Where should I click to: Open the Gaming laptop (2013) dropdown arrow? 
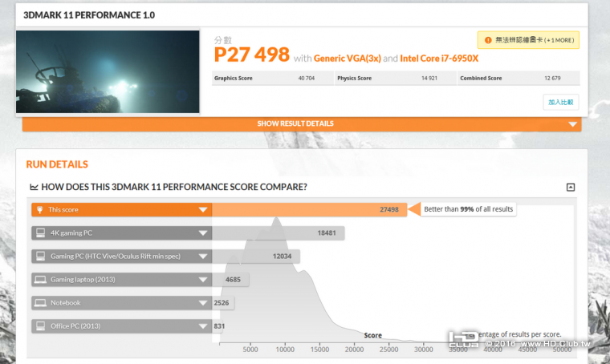pos(204,280)
